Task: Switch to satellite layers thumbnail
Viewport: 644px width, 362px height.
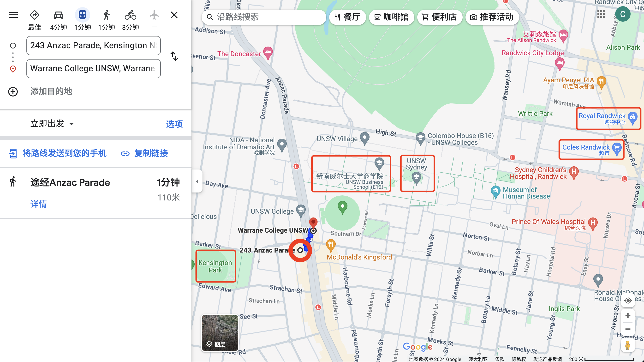Action: click(x=220, y=333)
